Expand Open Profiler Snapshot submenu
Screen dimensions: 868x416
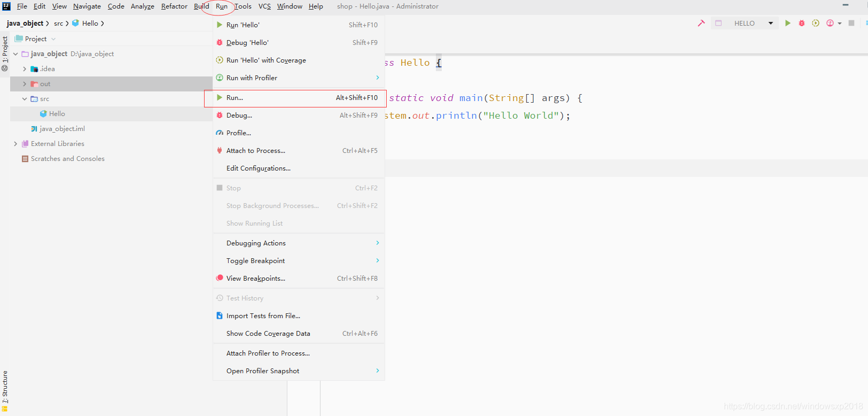pos(299,371)
